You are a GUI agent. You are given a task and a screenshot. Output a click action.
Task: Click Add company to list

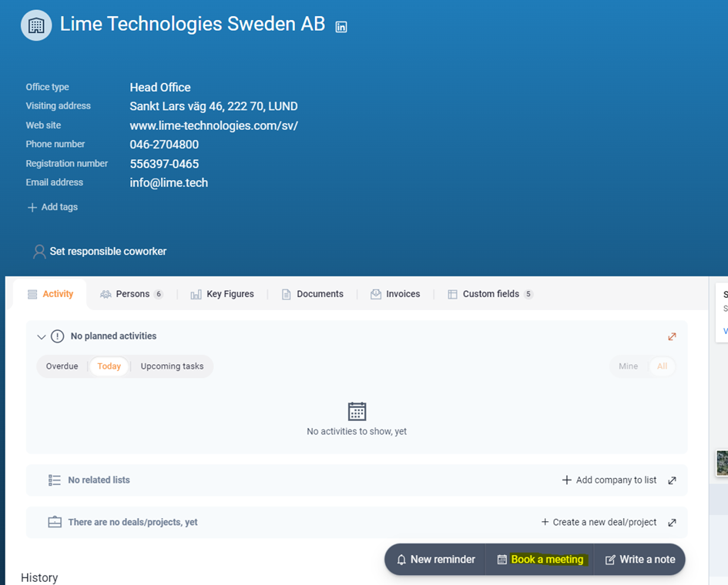click(x=609, y=480)
